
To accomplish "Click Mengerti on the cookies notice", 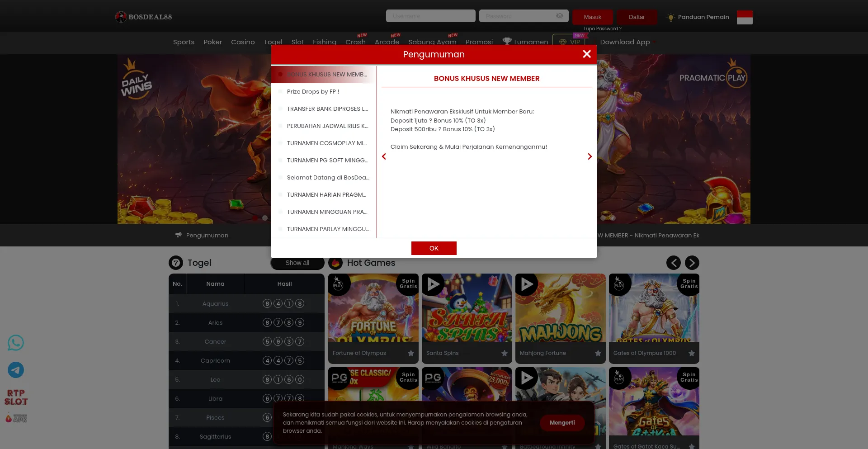I will click(x=562, y=423).
